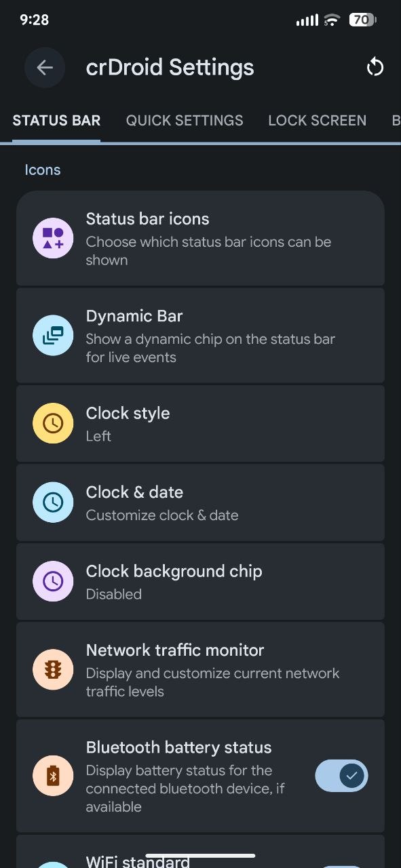Tap the yellow Clock style icon
Screen dimensions: 401x868
pos(53,423)
